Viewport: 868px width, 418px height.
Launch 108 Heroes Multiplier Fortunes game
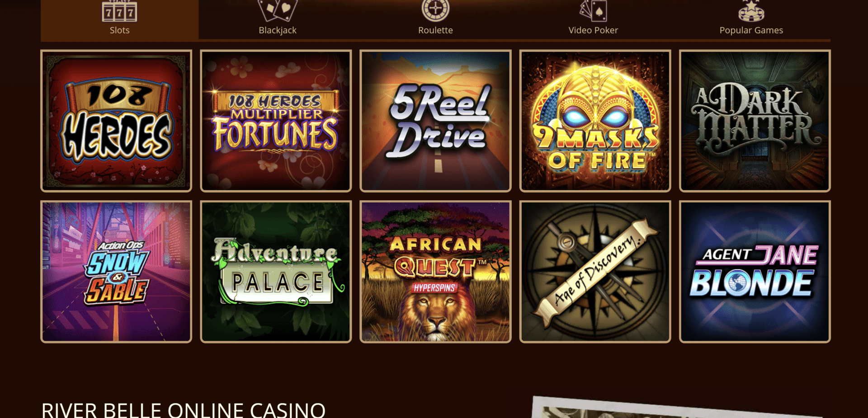(276, 121)
